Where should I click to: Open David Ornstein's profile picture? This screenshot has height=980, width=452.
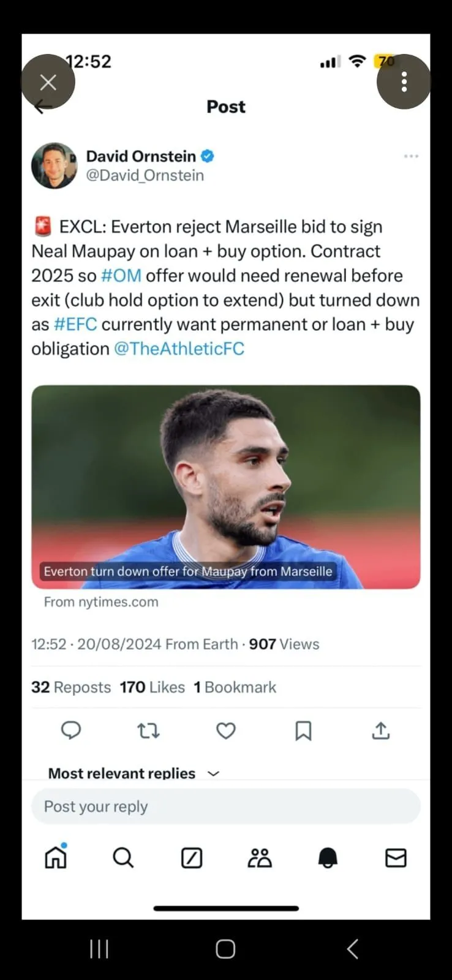(54, 166)
